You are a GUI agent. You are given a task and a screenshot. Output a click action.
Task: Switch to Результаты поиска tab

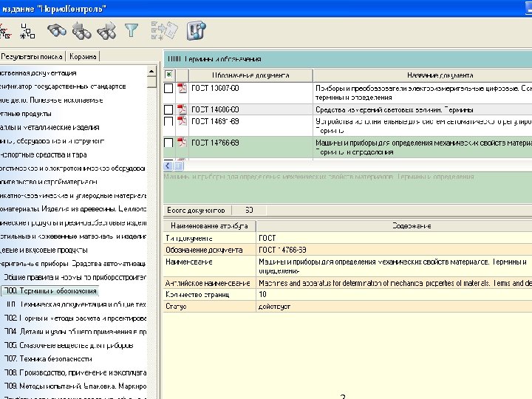tap(32, 56)
